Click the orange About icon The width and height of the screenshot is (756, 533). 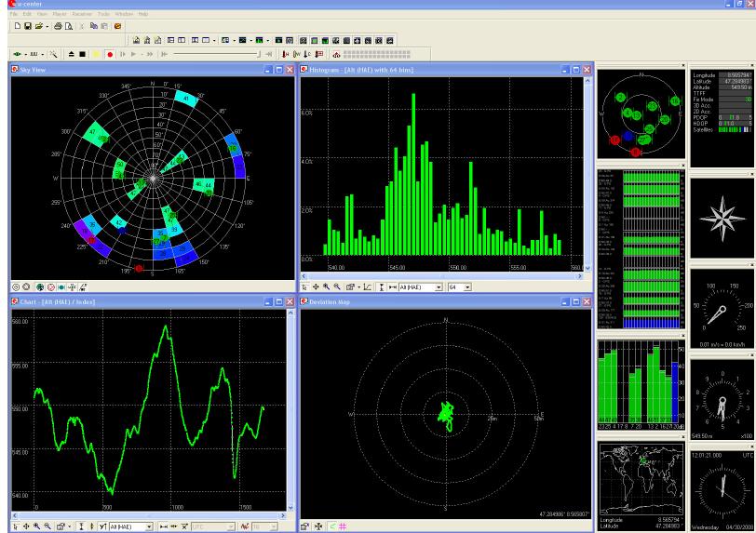click(117, 26)
